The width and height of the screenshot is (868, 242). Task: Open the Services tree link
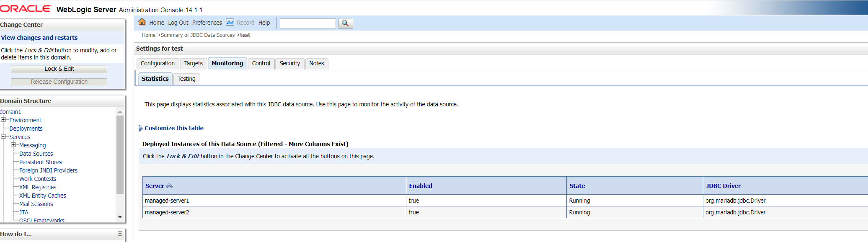pyautogui.click(x=20, y=137)
